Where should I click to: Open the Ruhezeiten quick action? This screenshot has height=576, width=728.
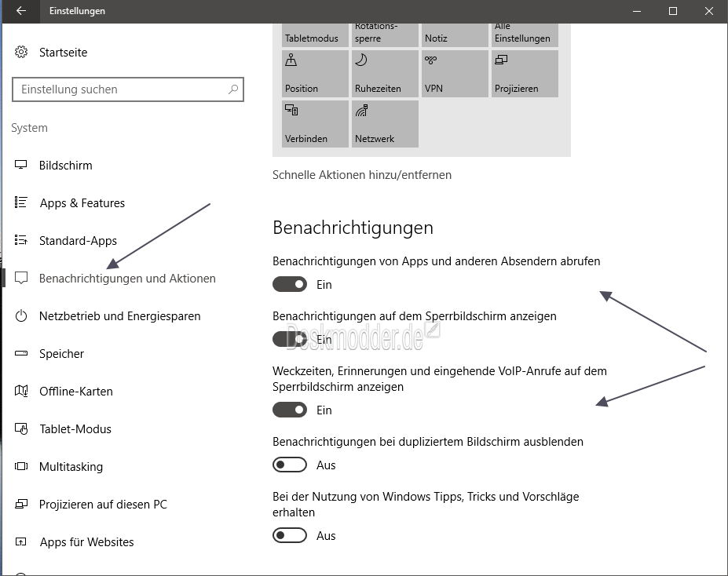pos(384,73)
